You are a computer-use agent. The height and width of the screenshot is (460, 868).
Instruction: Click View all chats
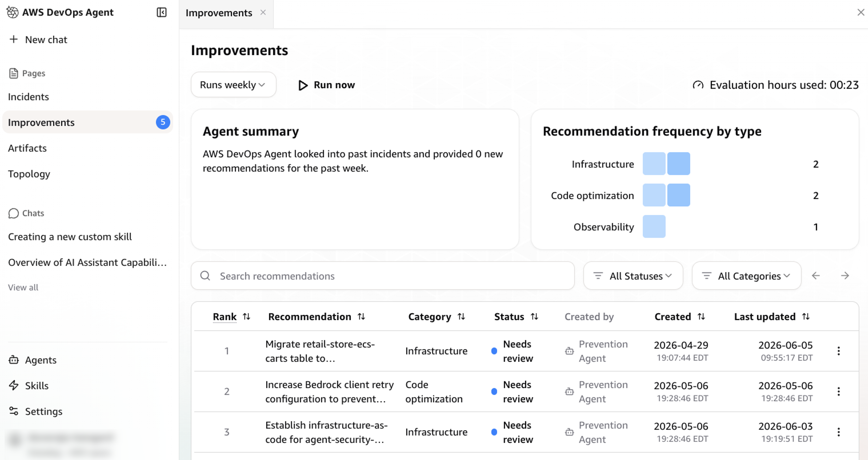[x=23, y=287]
